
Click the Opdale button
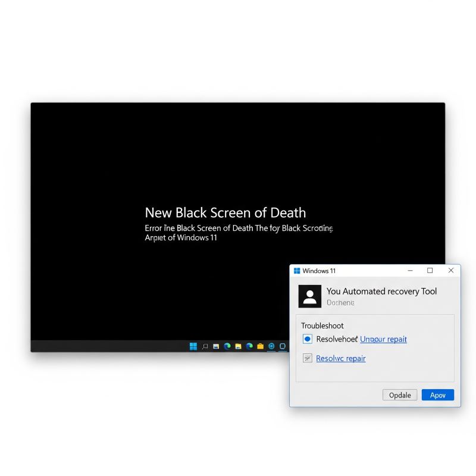400,395
